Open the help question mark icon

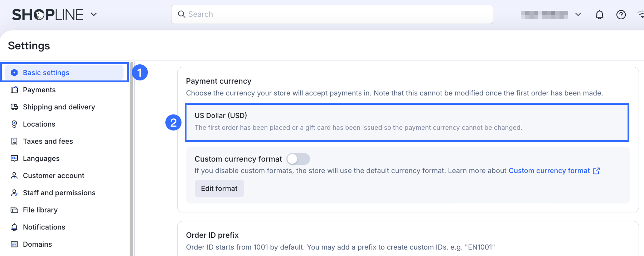621,15
